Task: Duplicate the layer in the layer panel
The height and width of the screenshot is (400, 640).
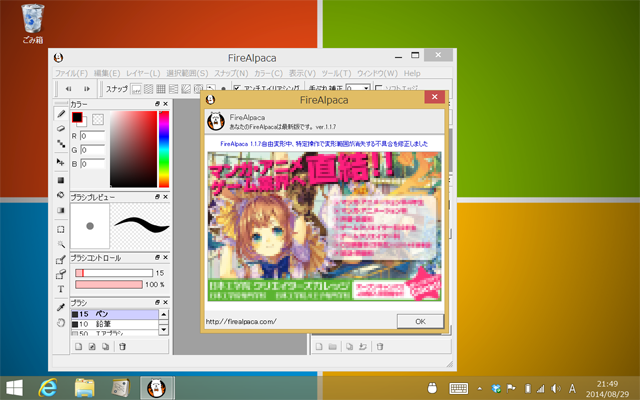Action: tap(349, 347)
